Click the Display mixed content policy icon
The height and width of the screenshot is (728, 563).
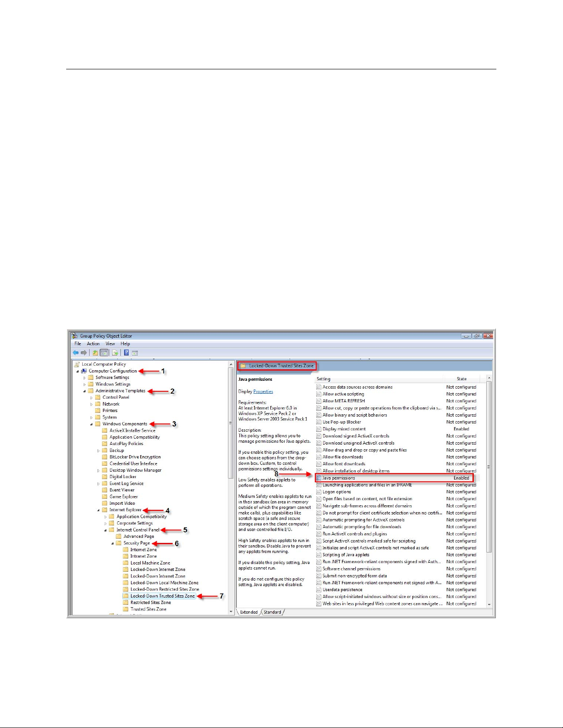click(318, 429)
